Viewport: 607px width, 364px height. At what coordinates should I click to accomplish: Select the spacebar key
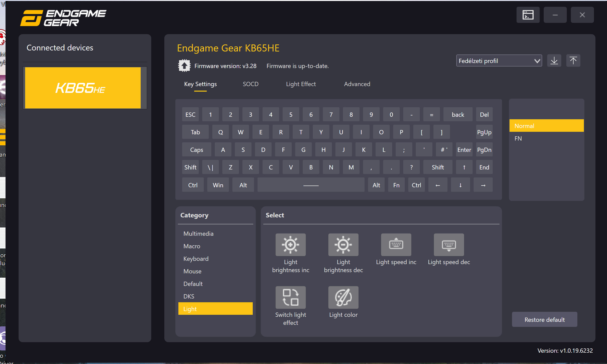point(311,185)
